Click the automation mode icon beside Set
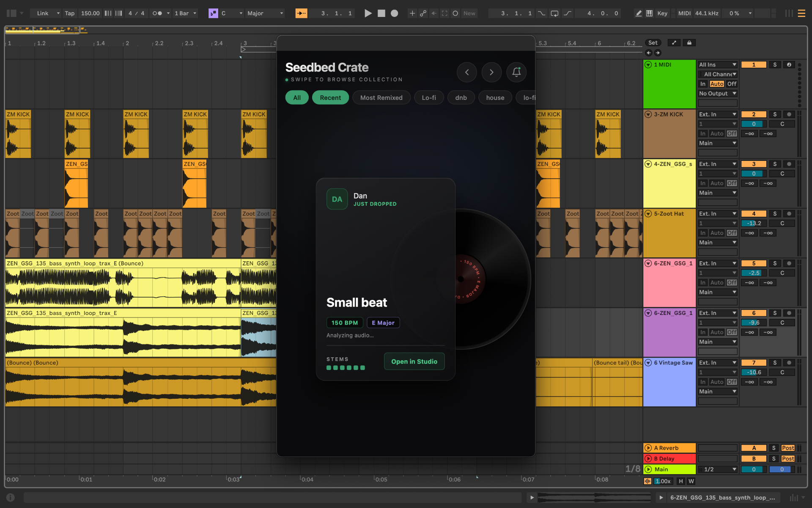812x508 pixels. (x=674, y=43)
